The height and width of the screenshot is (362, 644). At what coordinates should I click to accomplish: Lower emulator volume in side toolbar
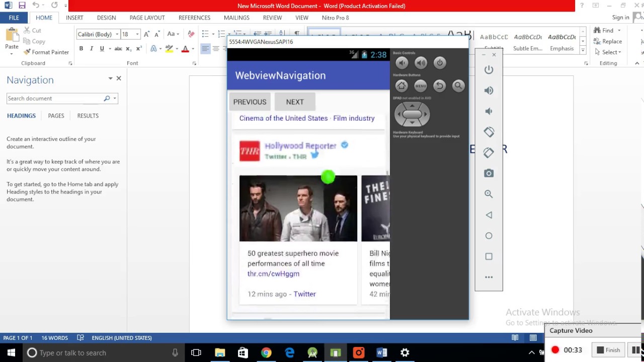pos(489,111)
